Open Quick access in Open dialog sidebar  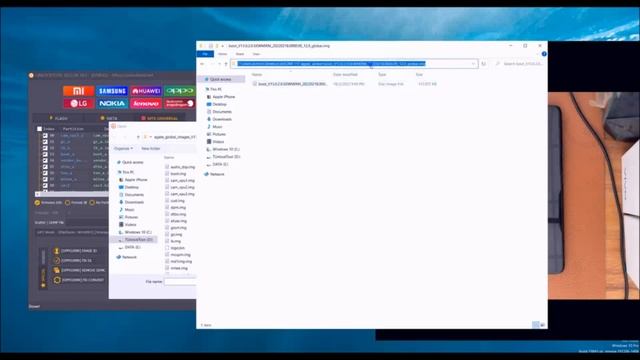point(130,162)
